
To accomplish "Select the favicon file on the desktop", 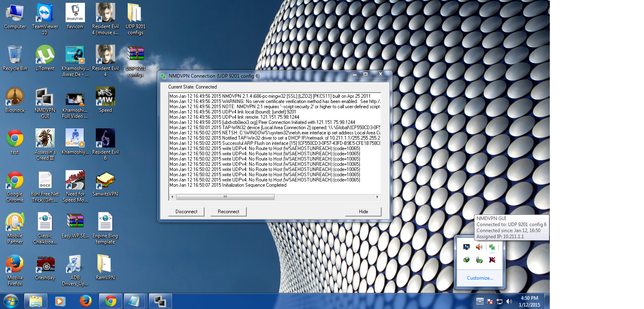I will (x=75, y=16).
